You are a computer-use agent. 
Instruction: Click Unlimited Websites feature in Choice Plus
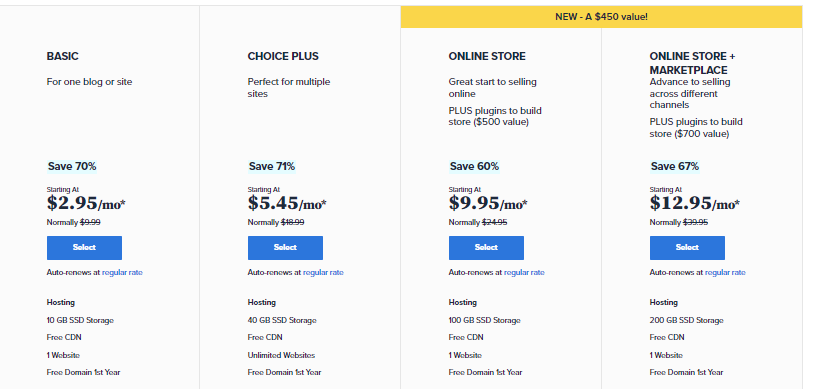pyautogui.click(x=281, y=355)
